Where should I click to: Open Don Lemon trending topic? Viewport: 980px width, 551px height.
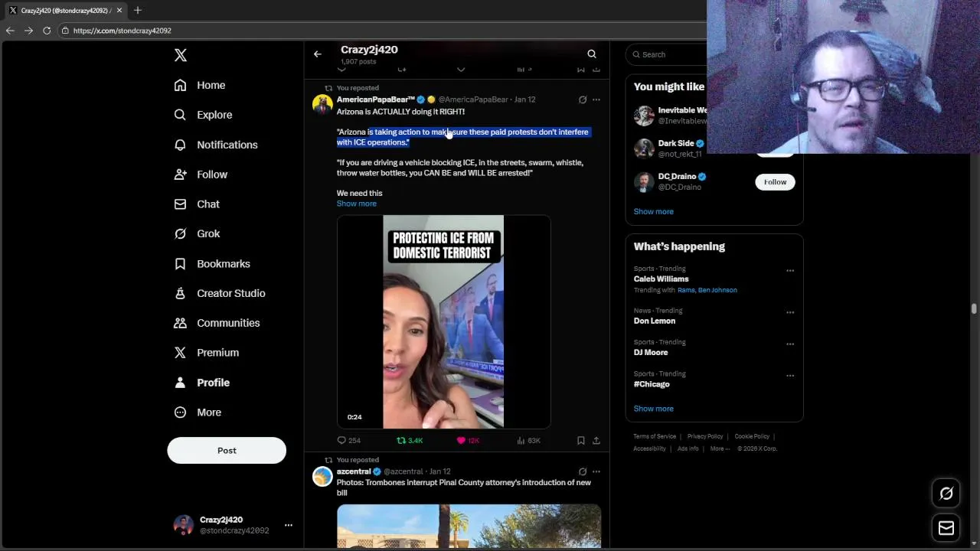655,321
